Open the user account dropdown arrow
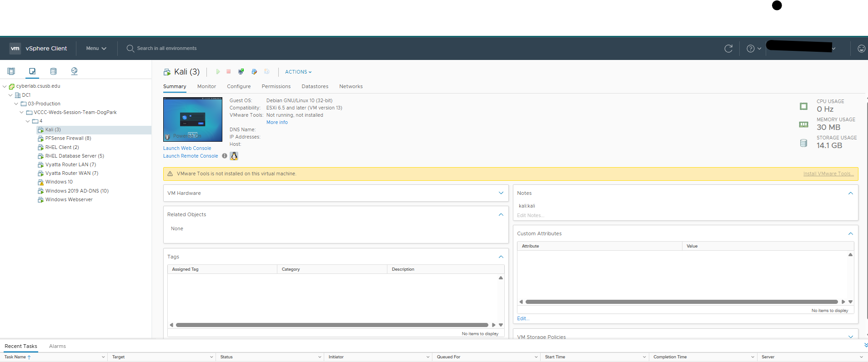868x362 pixels. (833, 49)
